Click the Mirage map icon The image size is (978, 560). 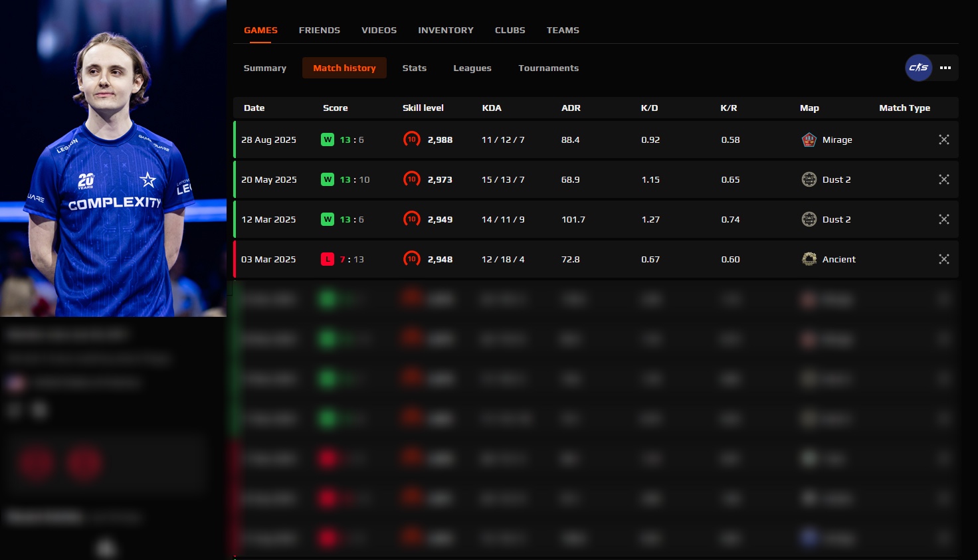click(x=809, y=140)
